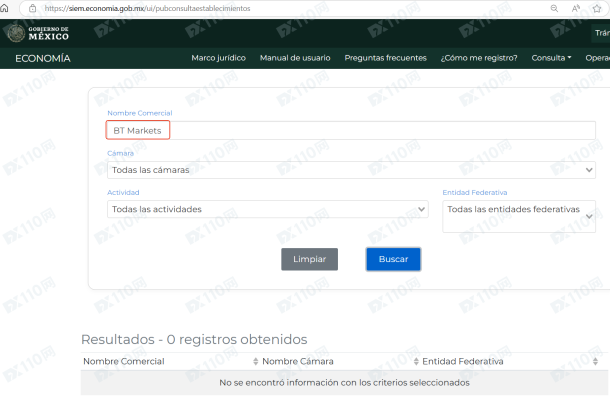610x399 pixels.
Task: Click the browser home icon
Action: click(x=4, y=8)
